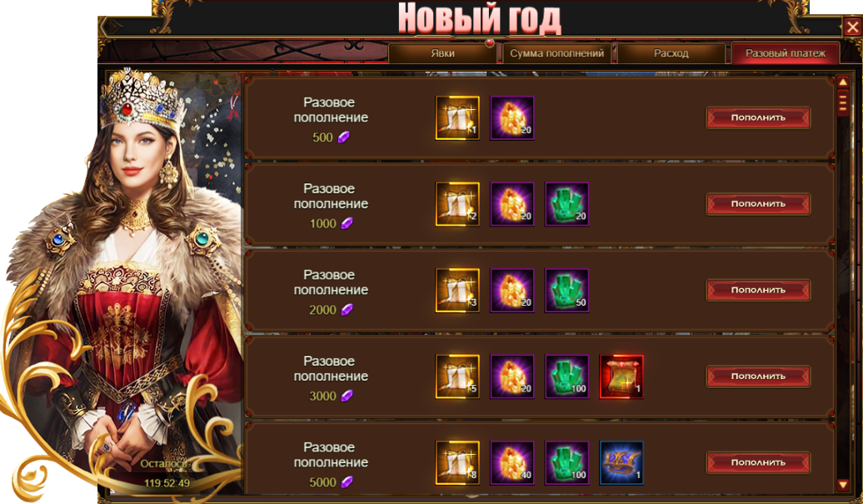Select the orange crystal icon in the 1000 row
The height and width of the screenshot is (504, 863).
coord(511,204)
